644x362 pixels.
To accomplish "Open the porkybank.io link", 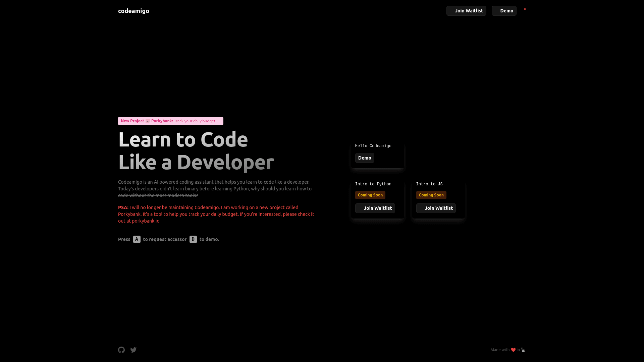I will [146, 221].
